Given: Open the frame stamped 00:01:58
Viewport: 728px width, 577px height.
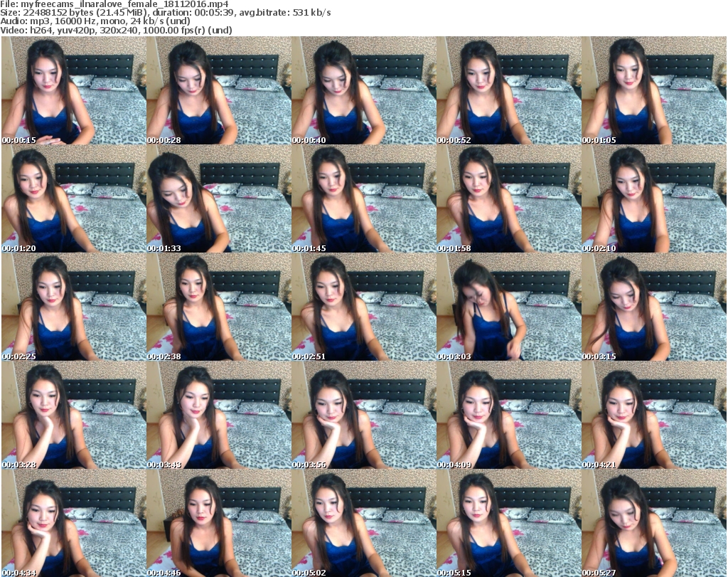Looking at the screenshot, I should 509,198.
